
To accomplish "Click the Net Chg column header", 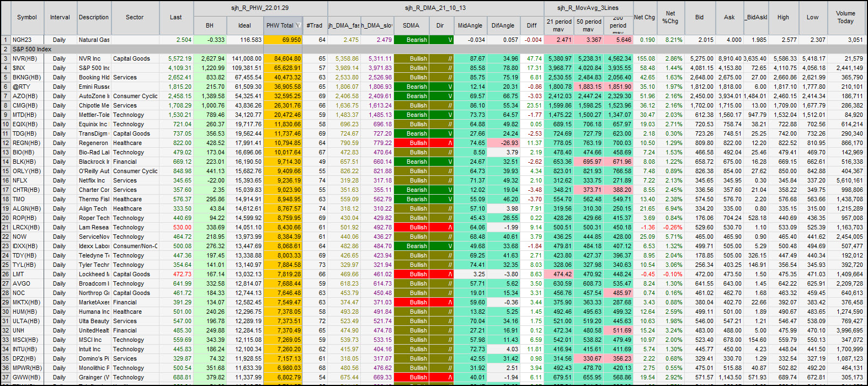I will point(645,17).
